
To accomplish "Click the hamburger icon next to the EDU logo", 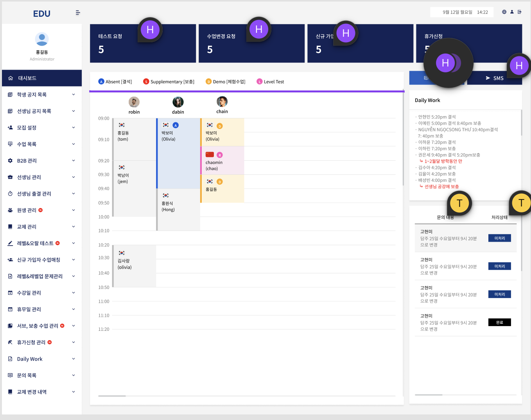I will tap(78, 12).
